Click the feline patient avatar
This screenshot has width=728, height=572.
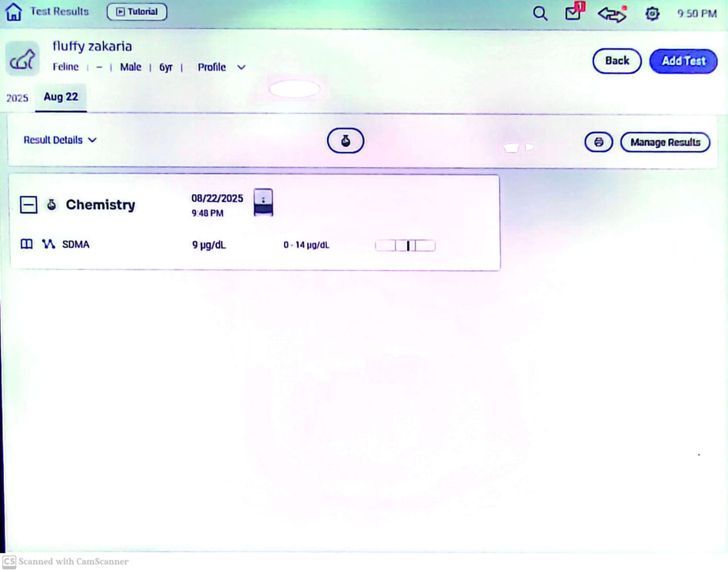coord(23,59)
